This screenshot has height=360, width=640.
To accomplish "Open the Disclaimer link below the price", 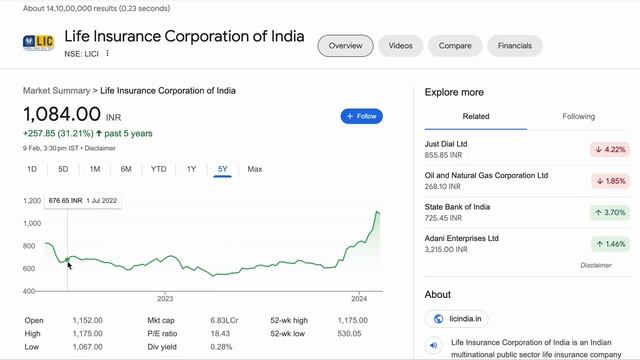I will click(x=100, y=148).
